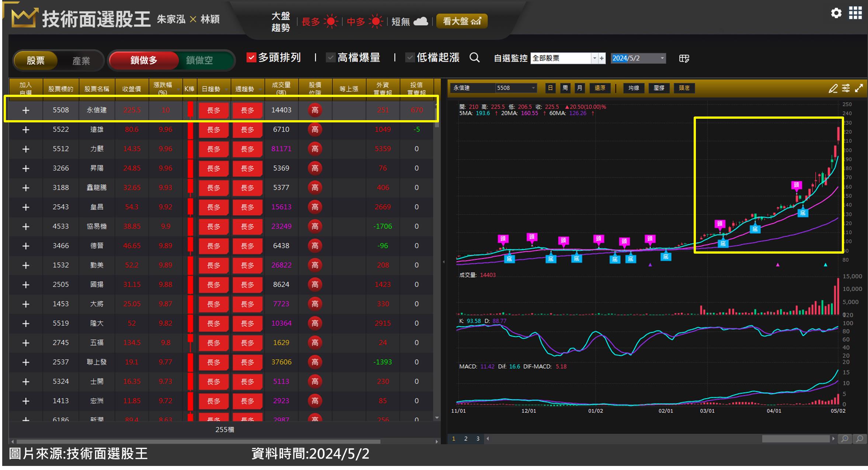The width and height of the screenshot is (868, 470).
Task: Open 日趨勢 column filter arrow
Action: [x=226, y=89]
